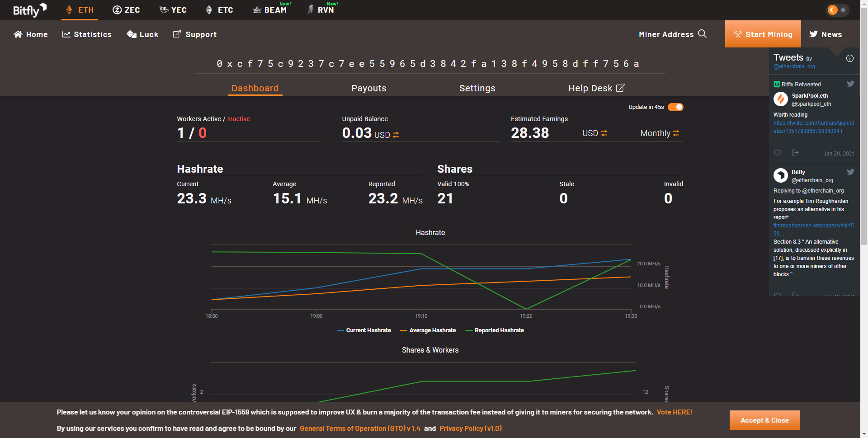The width and height of the screenshot is (868, 438).
Task: Toggle the auto-update switch
Action: click(675, 107)
